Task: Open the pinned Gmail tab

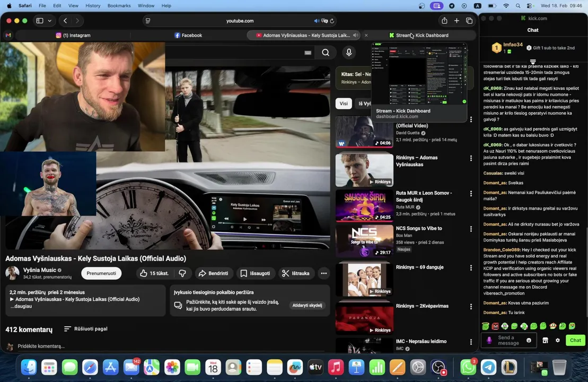Action: click(x=8, y=35)
